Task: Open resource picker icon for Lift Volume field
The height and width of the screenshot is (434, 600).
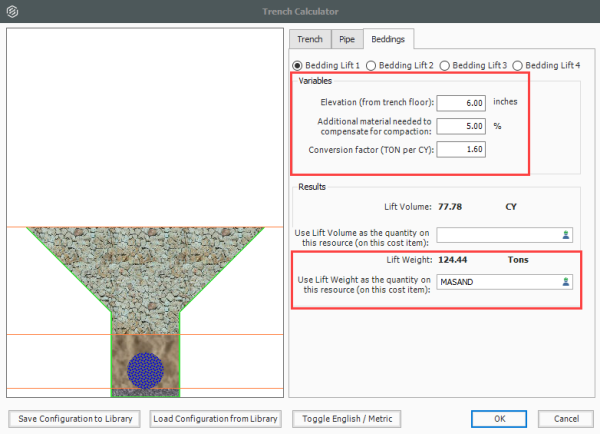Action: coord(565,235)
